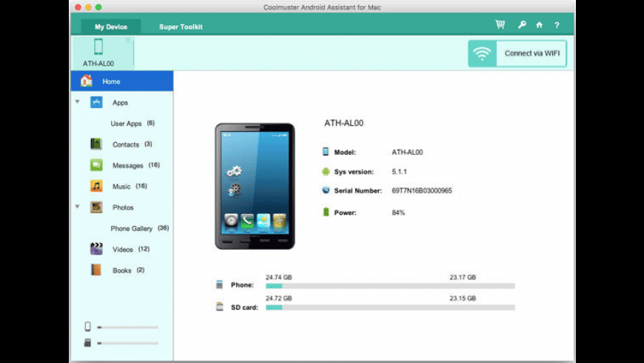The height and width of the screenshot is (363, 644).
Task: Click the 84% power value
Action: [398, 213]
